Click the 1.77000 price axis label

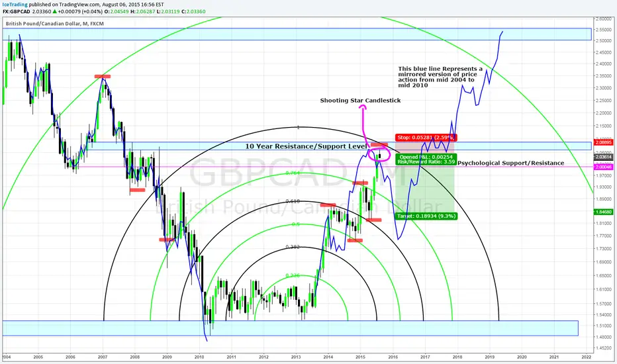[604, 236]
